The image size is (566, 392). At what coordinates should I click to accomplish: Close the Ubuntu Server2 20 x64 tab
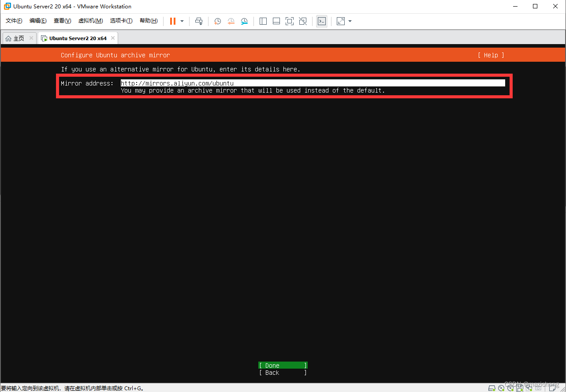pos(113,38)
